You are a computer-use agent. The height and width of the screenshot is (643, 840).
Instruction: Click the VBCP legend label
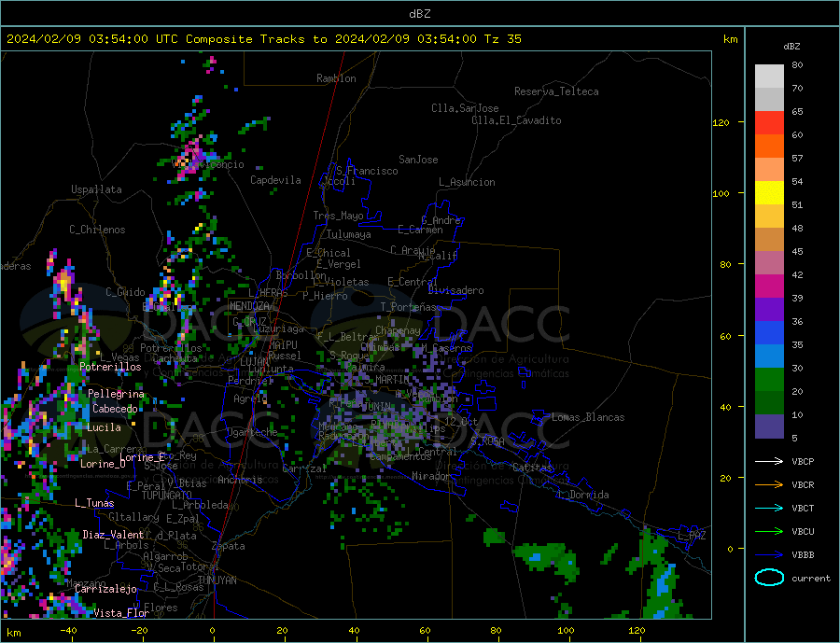pos(803,461)
